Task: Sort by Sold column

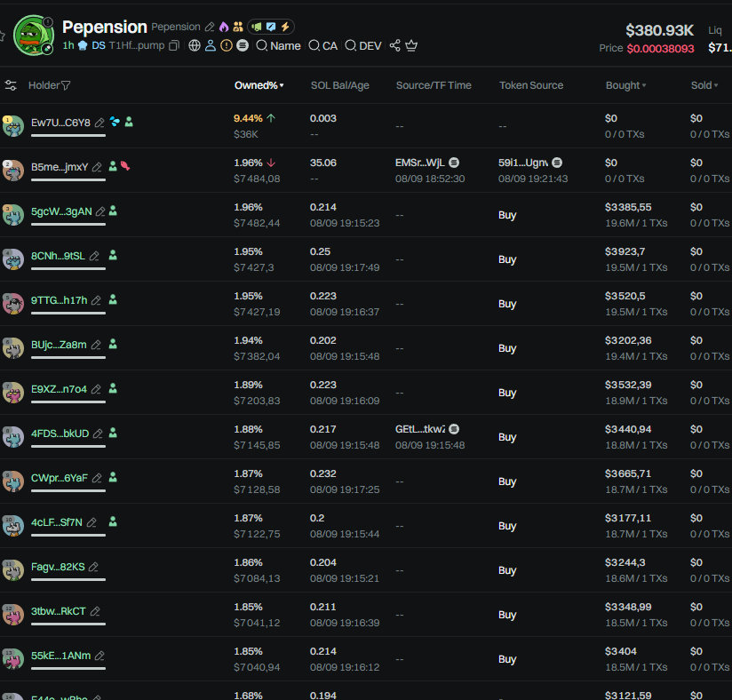Action: click(x=704, y=85)
